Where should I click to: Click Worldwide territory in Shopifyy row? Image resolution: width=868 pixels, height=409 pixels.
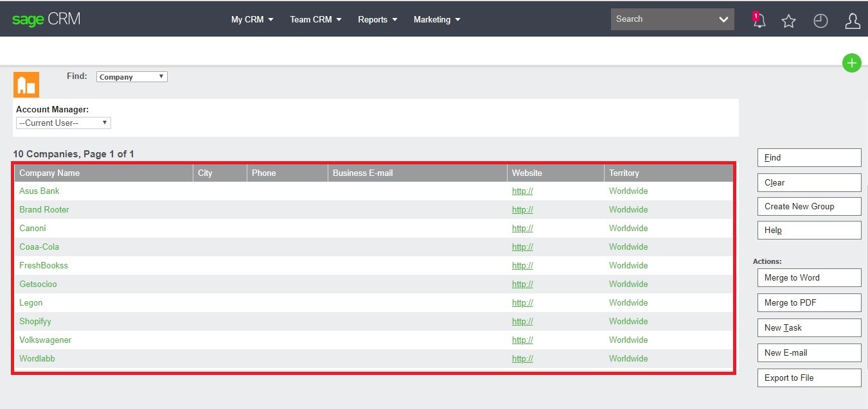[x=628, y=321]
